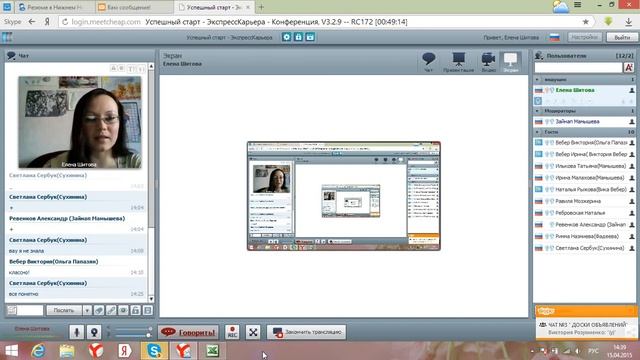The width and height of the screenshot is (640, 360).
Task: Click the Настройки settings button
Action: (x=584, y=37)
